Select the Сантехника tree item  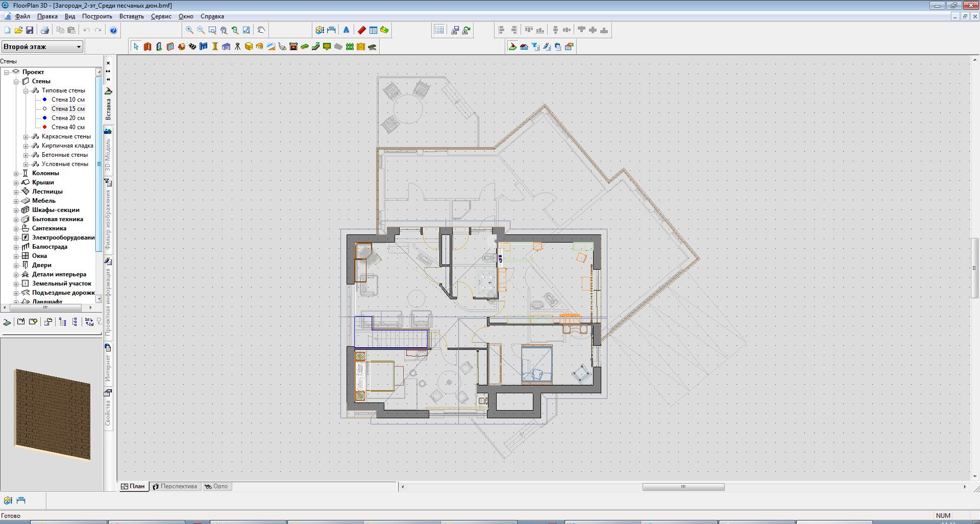pos(49,228)
